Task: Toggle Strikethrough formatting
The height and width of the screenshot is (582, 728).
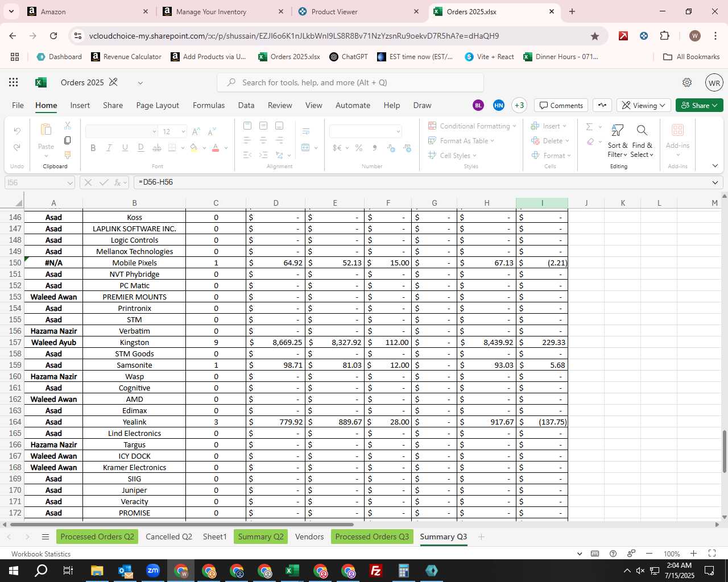Action: click(156, 148)
